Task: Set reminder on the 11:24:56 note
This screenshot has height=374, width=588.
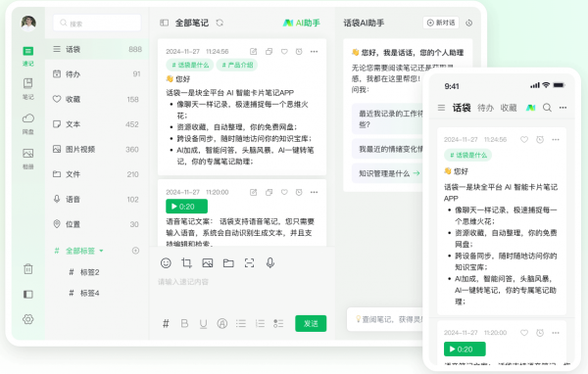Action: (x=299, y=51)
